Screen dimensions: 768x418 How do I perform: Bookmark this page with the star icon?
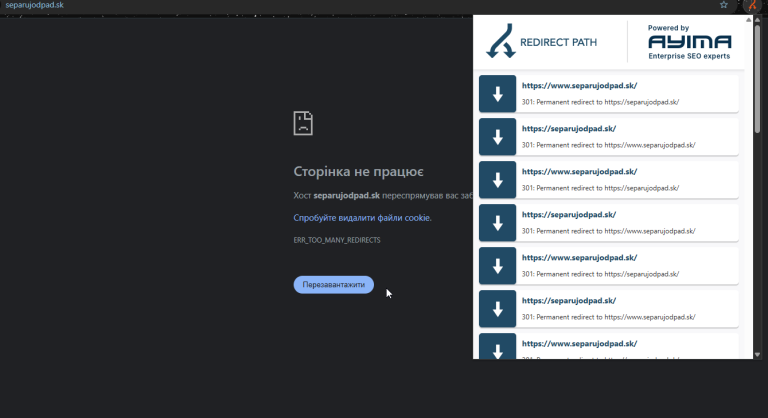723,5
